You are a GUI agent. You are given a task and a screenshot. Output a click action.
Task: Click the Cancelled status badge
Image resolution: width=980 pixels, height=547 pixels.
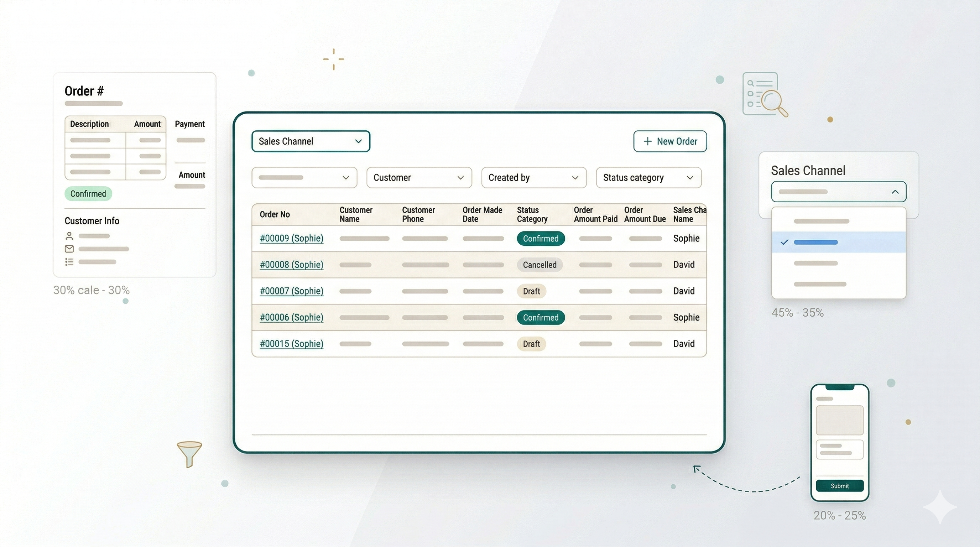539,265
